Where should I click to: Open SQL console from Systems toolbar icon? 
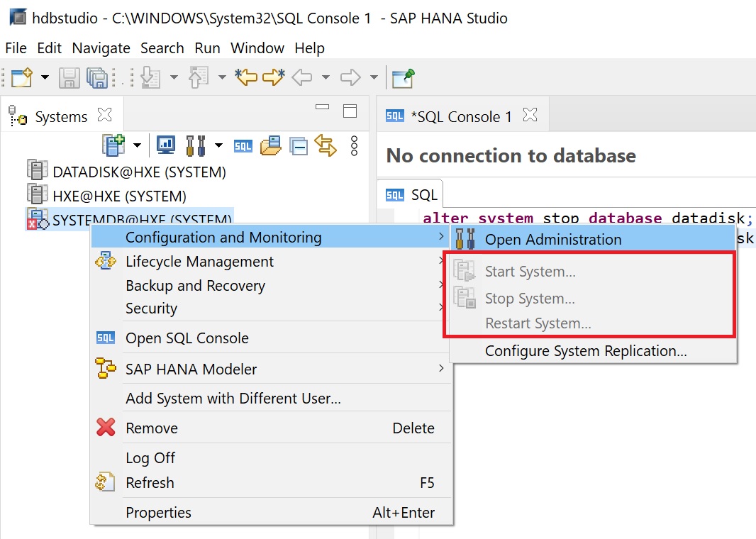pos(243,146)
